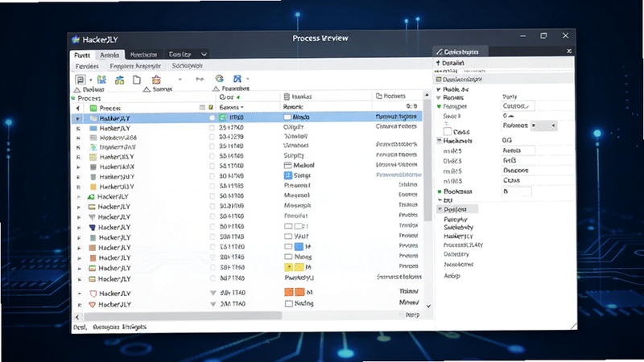Toggle the checkbox next to Rading
This screenshot has width=644, height=362.
[289, 304]
